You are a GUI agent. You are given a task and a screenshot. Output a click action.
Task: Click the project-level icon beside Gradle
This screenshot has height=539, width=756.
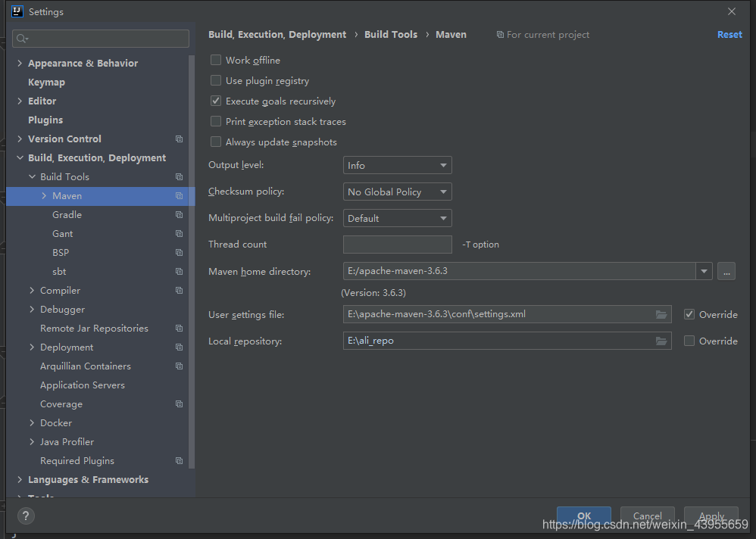coord(180,214)
